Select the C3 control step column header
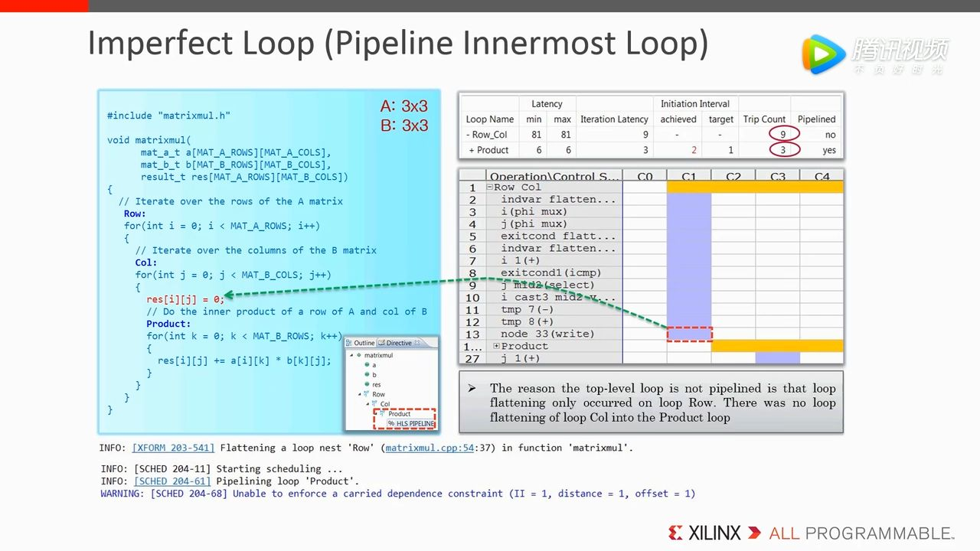The height and width of the screenshot is (551, 980). click(777, 177)
